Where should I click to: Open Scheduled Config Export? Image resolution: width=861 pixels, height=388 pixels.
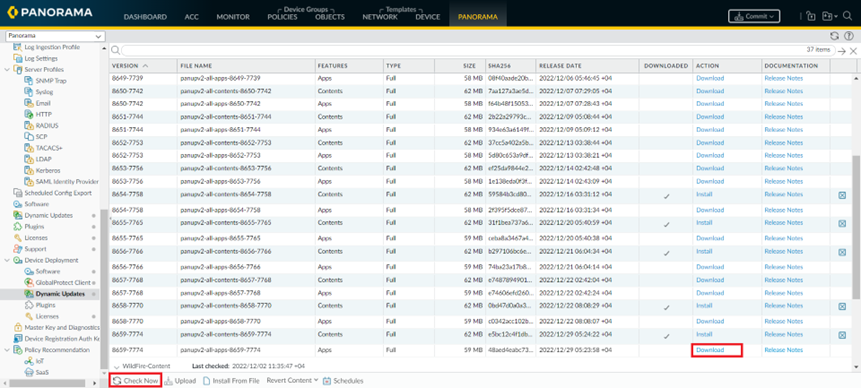pos(57,193)
